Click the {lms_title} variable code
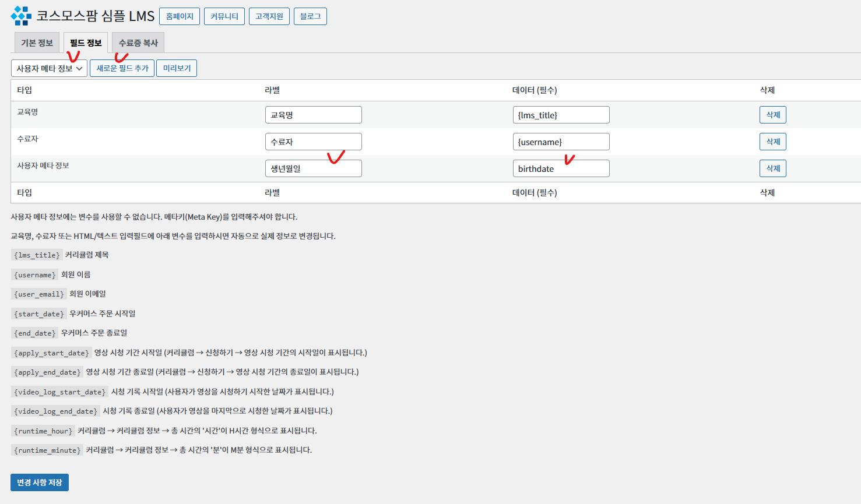861x504 pixels. tap(37, 255)
